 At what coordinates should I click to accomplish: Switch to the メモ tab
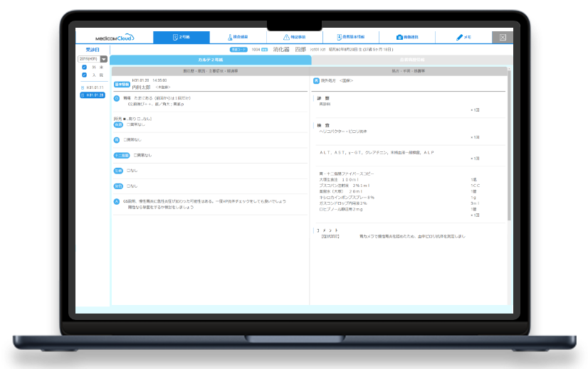click(466, 38)
